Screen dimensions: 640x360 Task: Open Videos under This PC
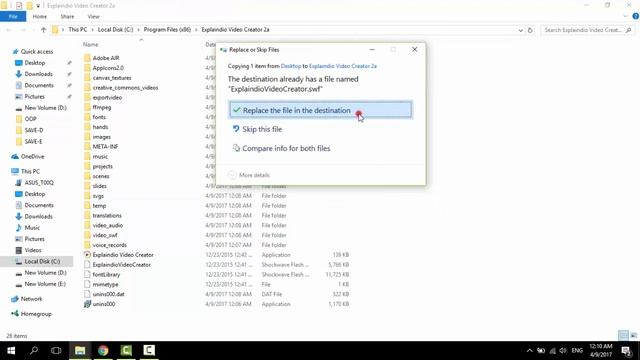[33, 250]
